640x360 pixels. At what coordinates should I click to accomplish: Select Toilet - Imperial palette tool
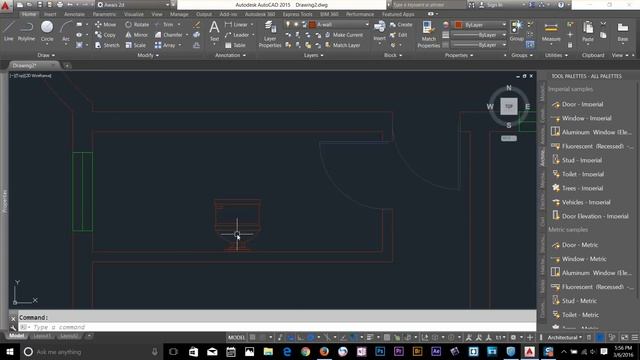click(x=578, y=174)
